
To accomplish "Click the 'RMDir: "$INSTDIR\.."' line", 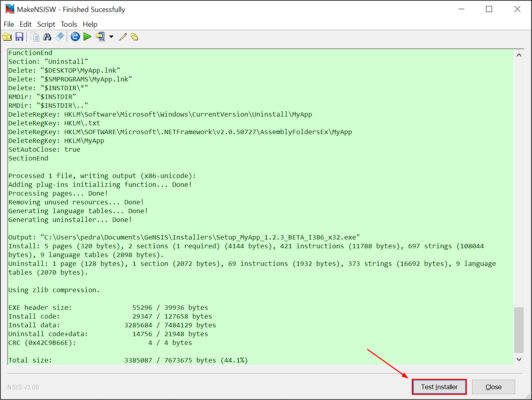I will [48, 105].
